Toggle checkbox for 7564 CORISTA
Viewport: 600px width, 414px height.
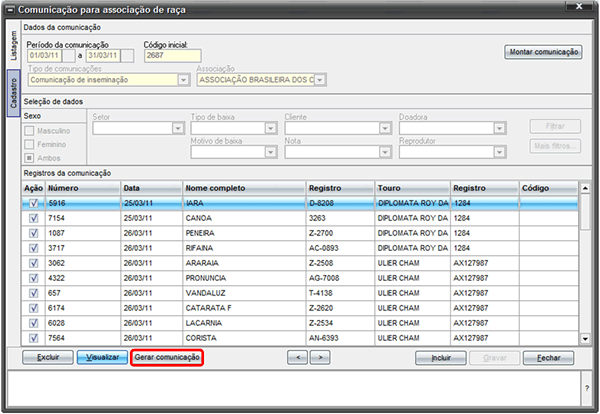coord(34,338)
